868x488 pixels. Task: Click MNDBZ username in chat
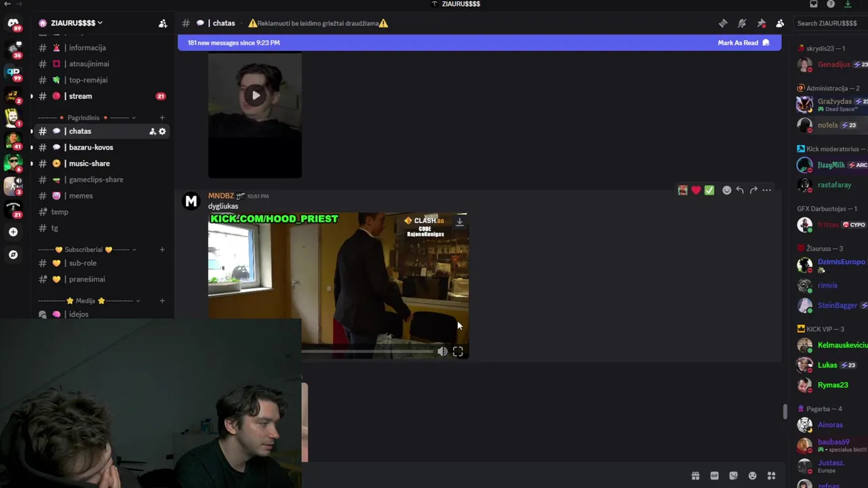click(221, 196)
